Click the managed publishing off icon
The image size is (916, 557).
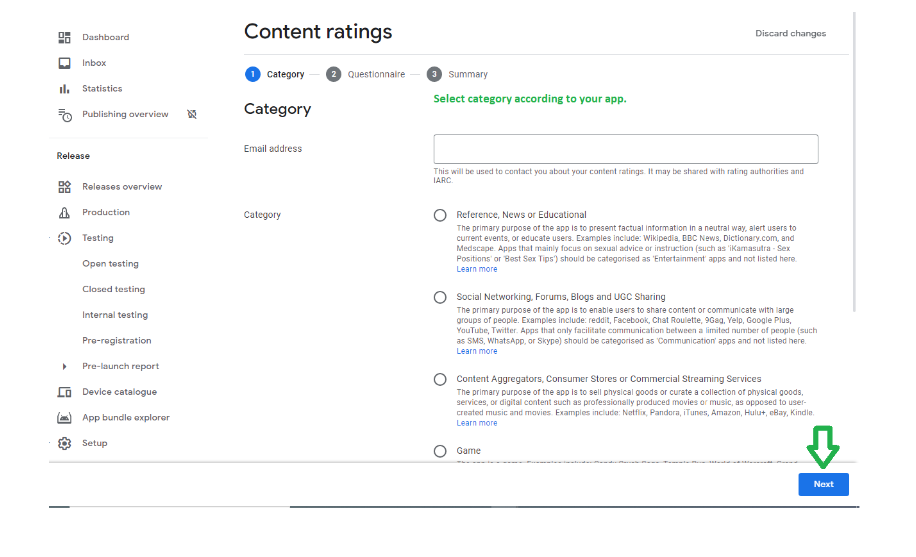click(192, 115)
